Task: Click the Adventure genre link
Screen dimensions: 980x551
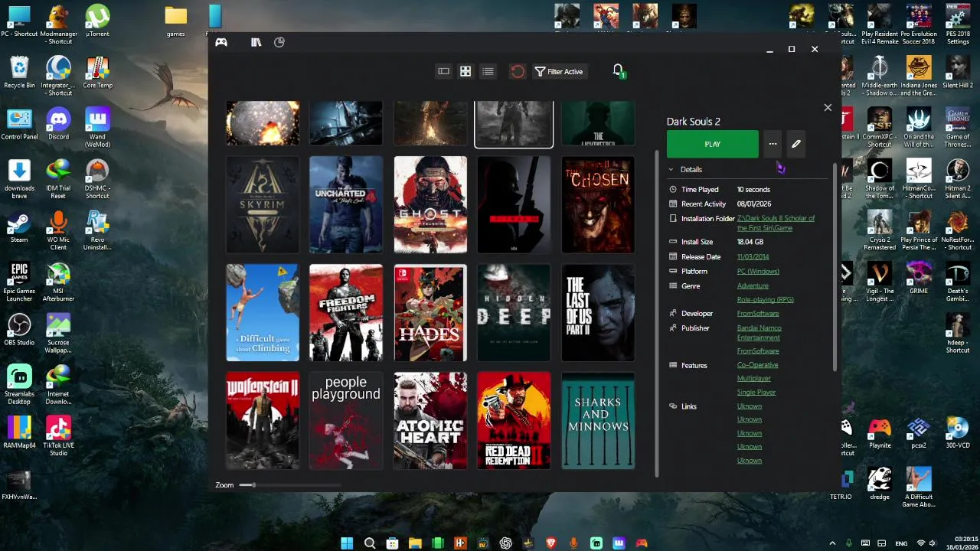Action: [x=753, y=286]
